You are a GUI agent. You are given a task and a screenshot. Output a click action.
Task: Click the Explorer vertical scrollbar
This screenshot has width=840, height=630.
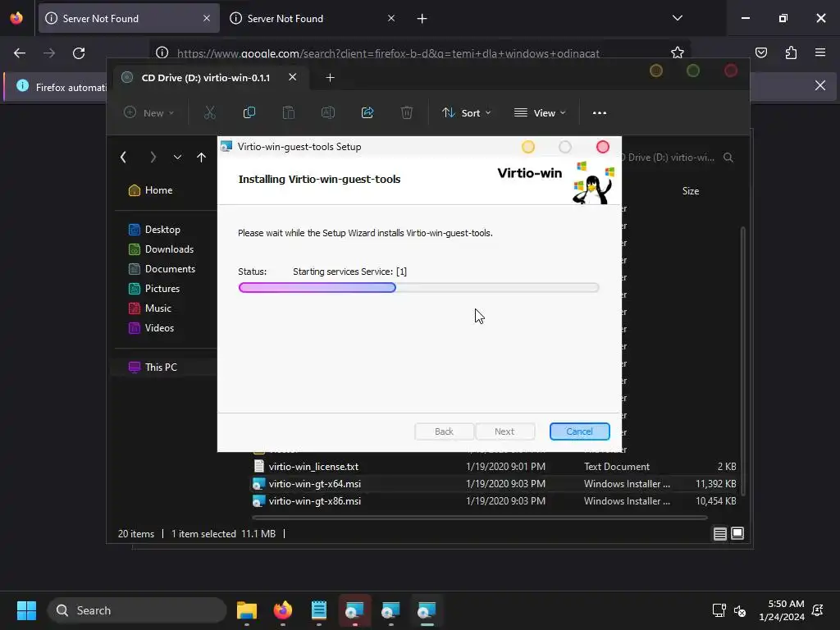pos(742,361)
